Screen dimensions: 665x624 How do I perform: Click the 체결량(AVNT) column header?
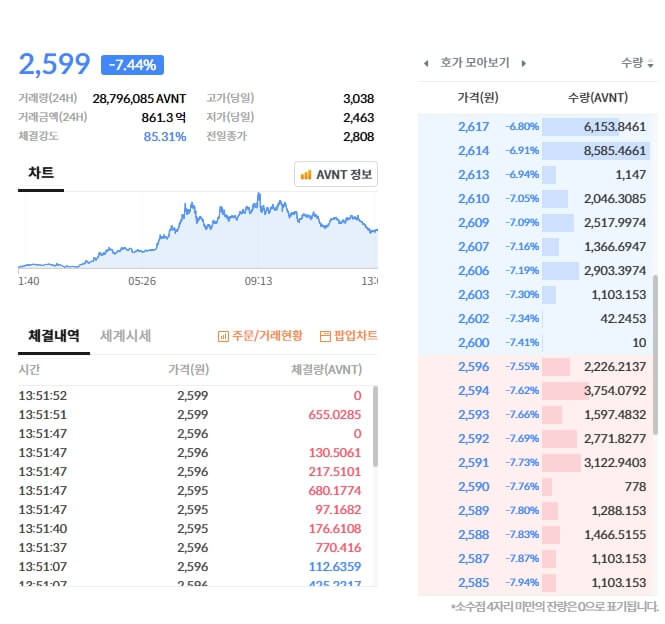[x=326, y=370]
